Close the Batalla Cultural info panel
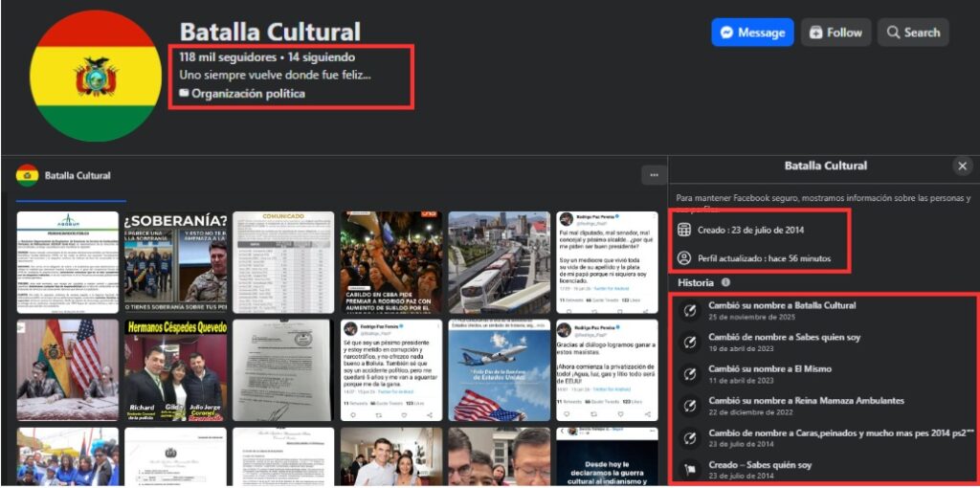This screenshot has width=980, height=488. point(962,166)
